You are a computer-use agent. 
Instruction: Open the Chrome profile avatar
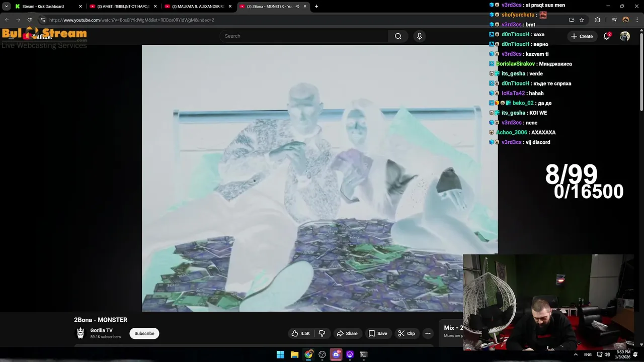click(x=625, y=20)
